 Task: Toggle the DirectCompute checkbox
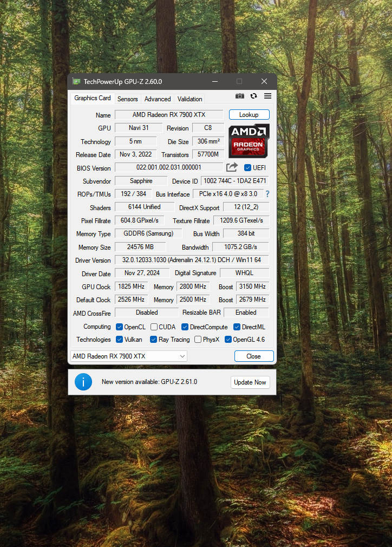tap(185, 327)
